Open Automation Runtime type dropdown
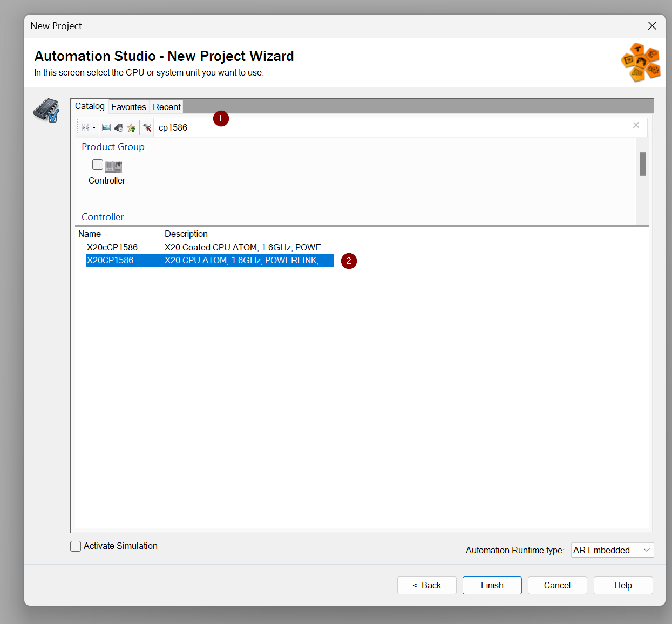672x624 pixels. click(612, 550)
